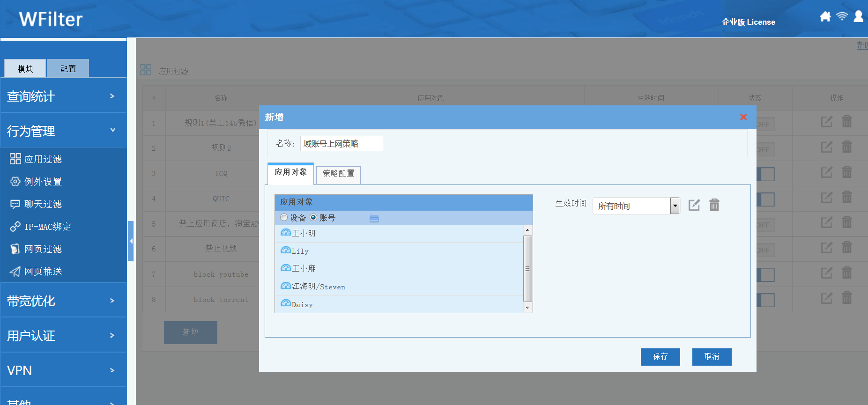Open the user account icon
Screen dimensions: 868x405
click(858, 17)
